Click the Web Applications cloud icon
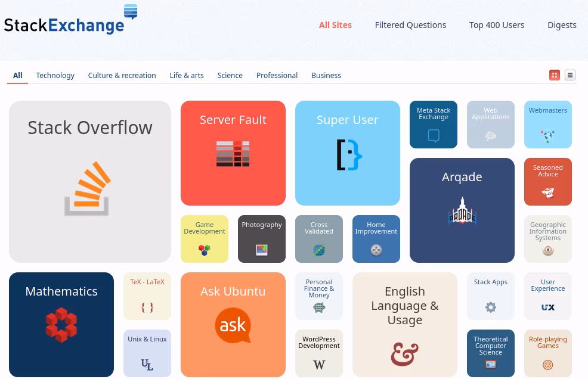The width and height of the screenshot is (588, 379). point(491,136)
